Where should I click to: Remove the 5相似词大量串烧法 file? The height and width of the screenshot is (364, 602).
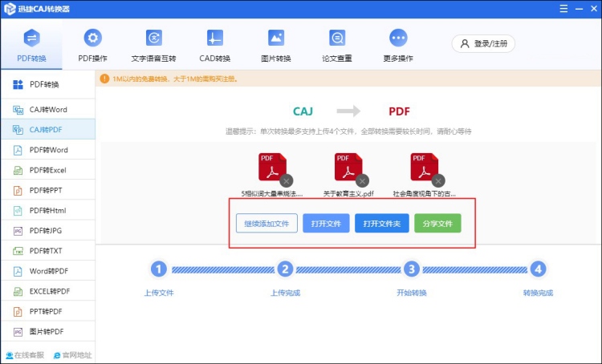[x=286, y=180]
